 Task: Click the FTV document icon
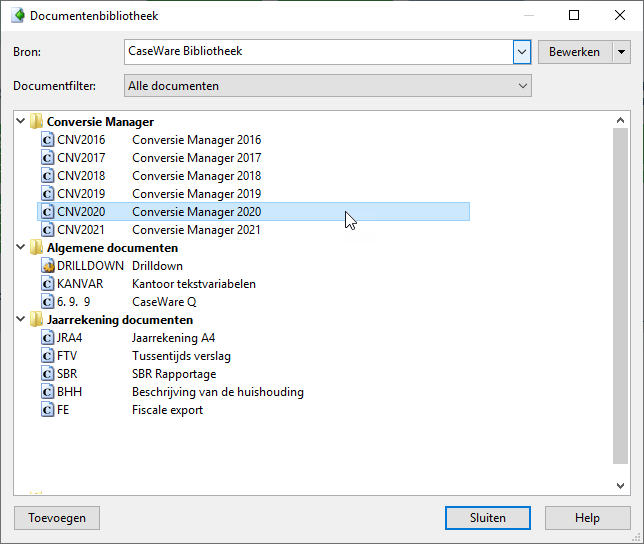[x=48, y=356]
